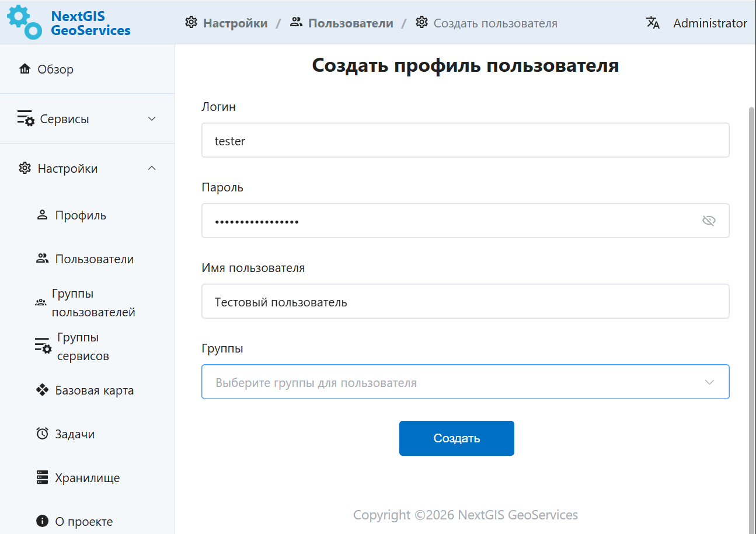Click the page's vertical scrollbar
756x534 pixels.
[x=751, y=292]
